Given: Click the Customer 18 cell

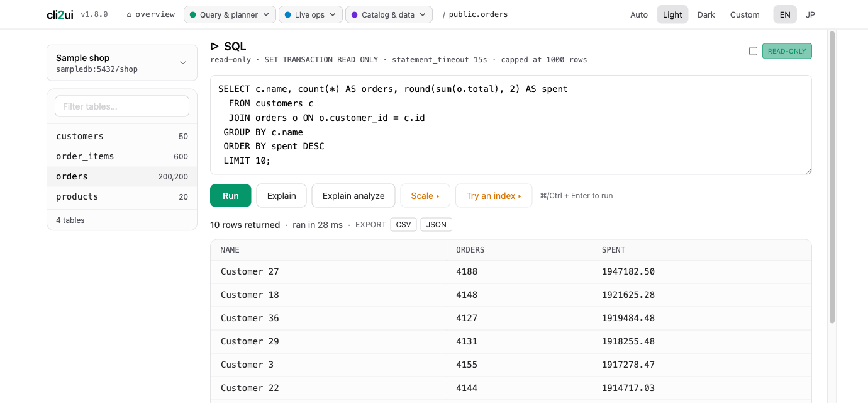Looking at the screenshot, I should click(250, 295).
